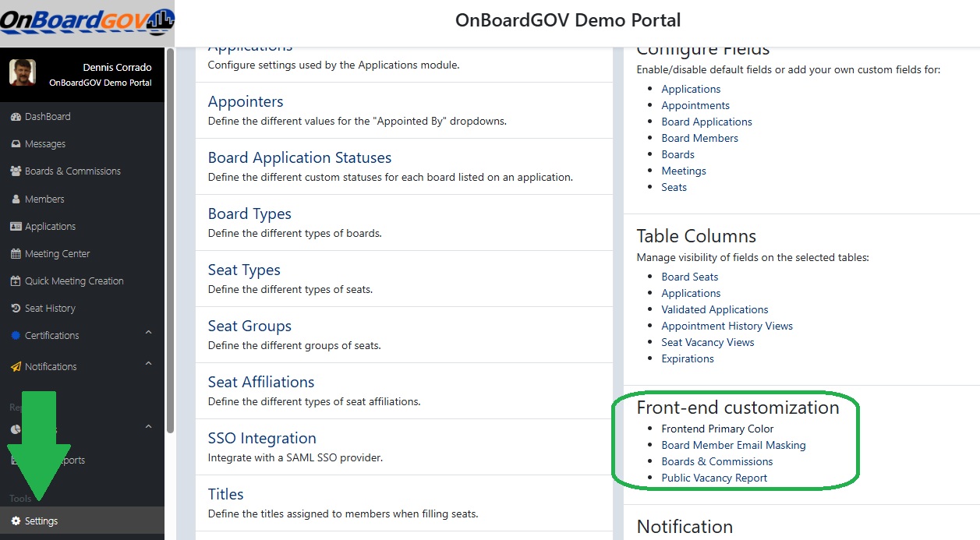Click the Members person icon
980x540 pixels.
coord(16,199)
